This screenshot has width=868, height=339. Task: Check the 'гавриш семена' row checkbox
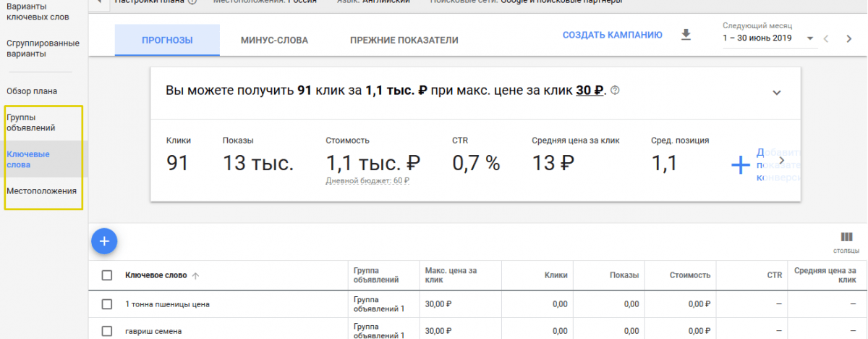point(107,331)
